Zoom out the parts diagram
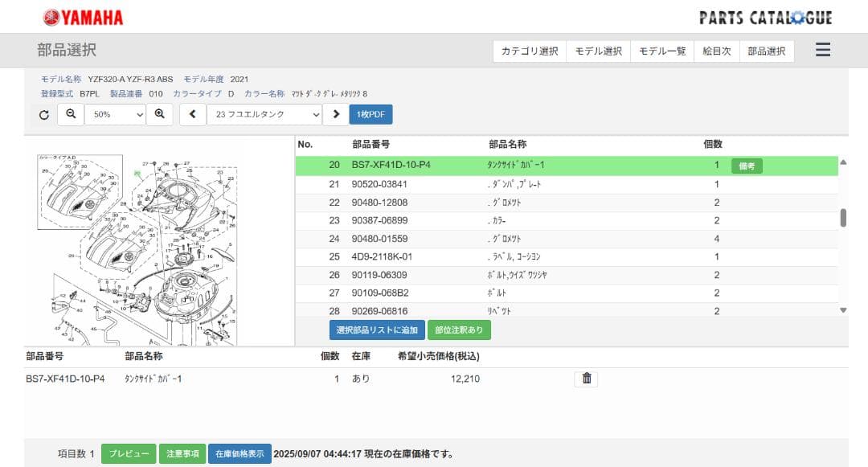This screenshot has height=467, width=868. pos(71,115)
